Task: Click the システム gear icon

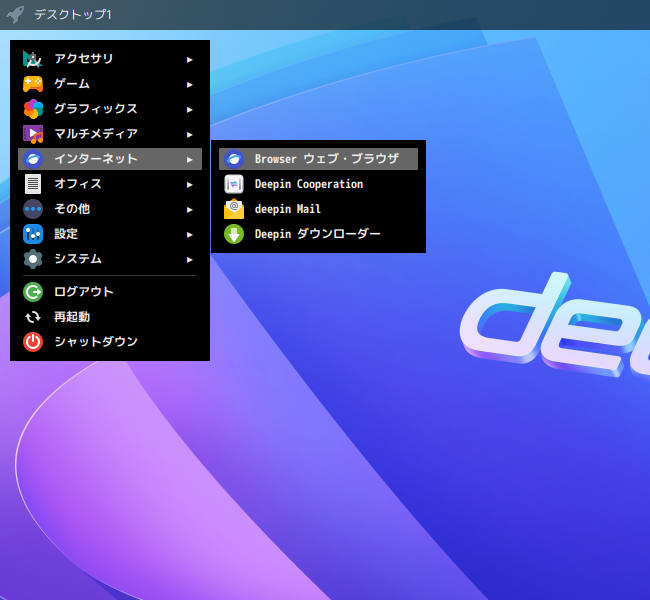Action: pos(33,259)
